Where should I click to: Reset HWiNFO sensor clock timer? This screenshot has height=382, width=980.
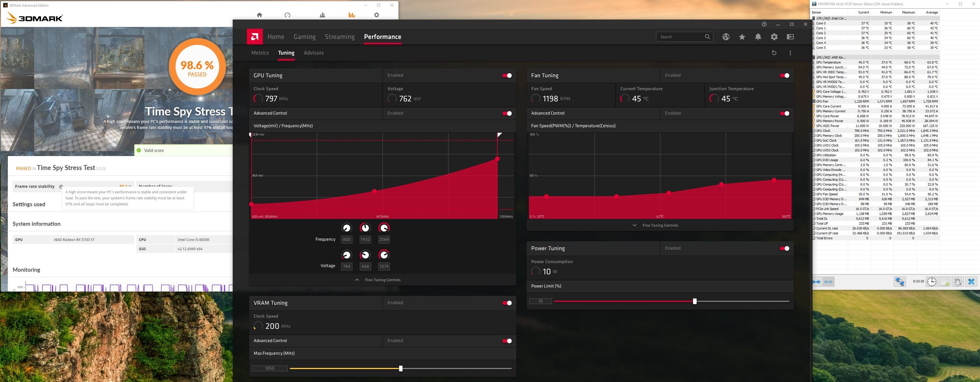(x=932, y=282)
